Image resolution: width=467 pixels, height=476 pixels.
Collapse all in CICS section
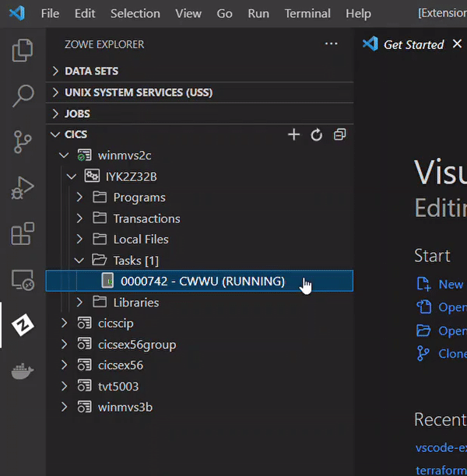[x=339, y=135]
